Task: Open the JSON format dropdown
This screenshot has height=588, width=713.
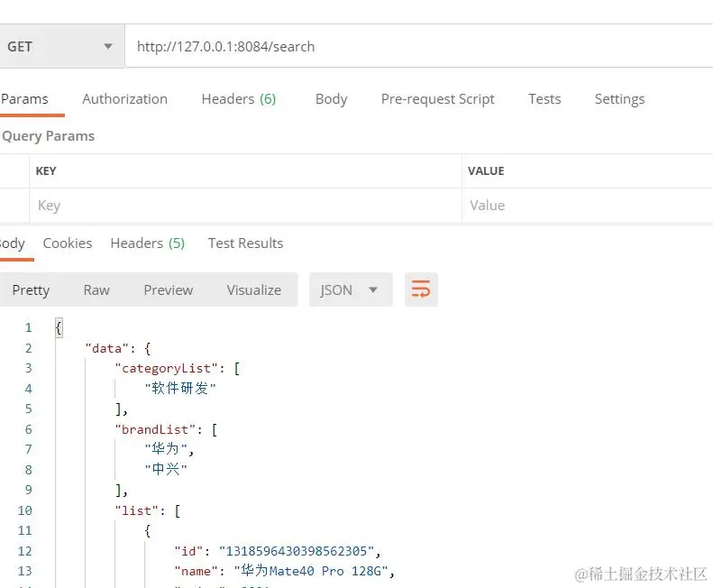Action: pyautogui.click(x=351, y=289)
